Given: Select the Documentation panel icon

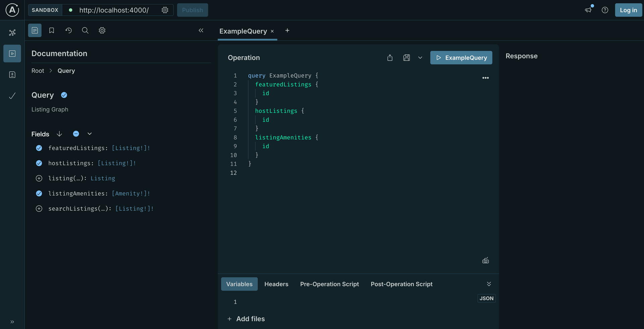Looking at the screenshot, I should [x=35, y=30].
